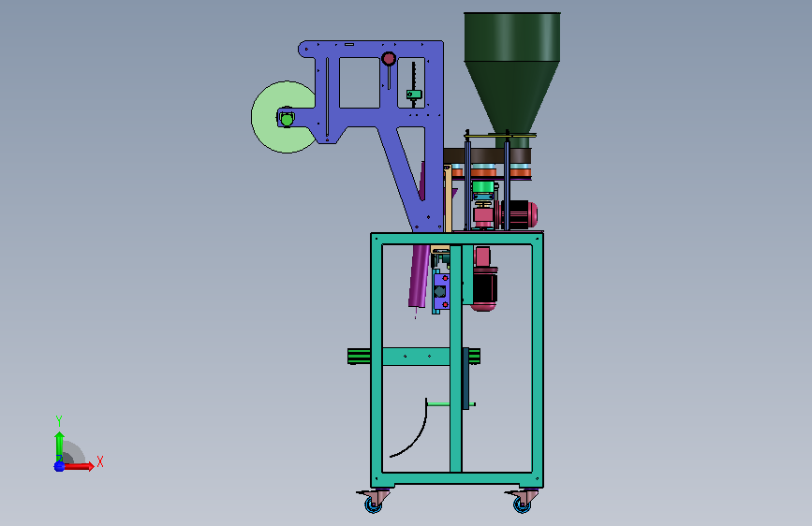Select the teal horizontal crossbar of frame
Image resolution: width=812 pixels, height=526 pixels.
[x=416, y=357]
